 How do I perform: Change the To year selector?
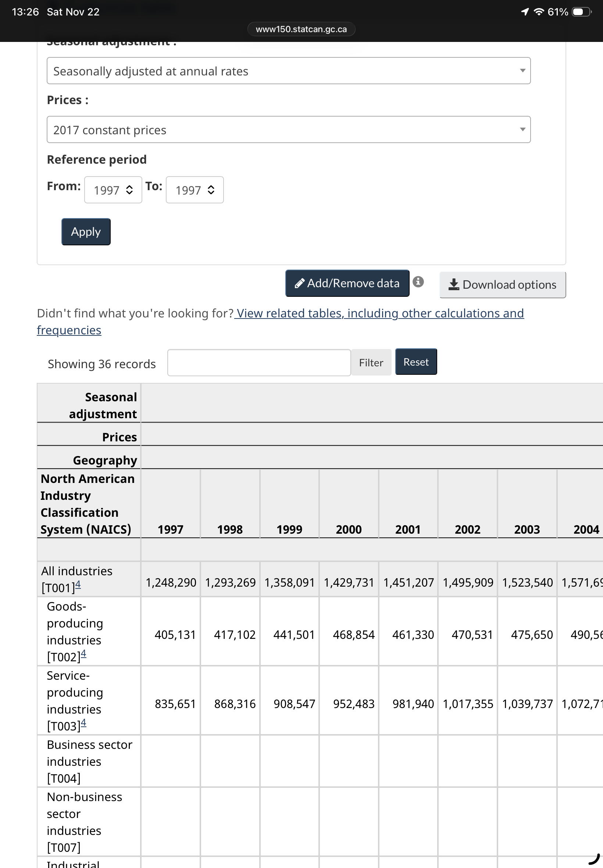195,190
